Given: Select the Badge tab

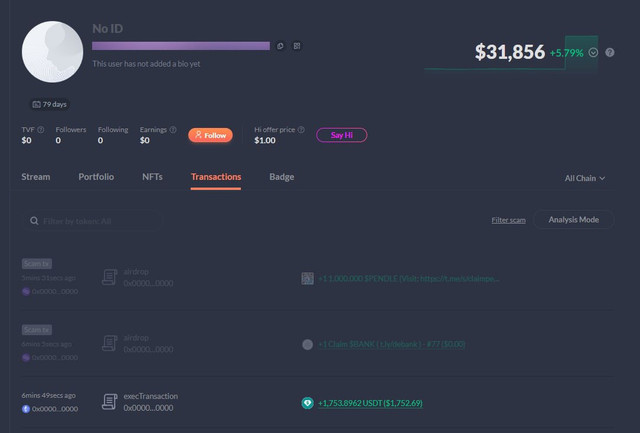Looking at the screenshot, I should pyautogui.click(x=281, y=177).
